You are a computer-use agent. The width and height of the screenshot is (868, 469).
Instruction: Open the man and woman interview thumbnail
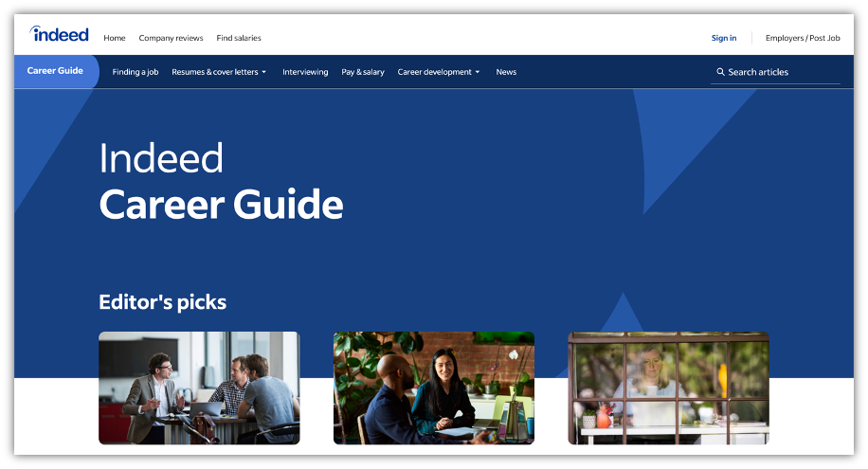coord(434,388)
